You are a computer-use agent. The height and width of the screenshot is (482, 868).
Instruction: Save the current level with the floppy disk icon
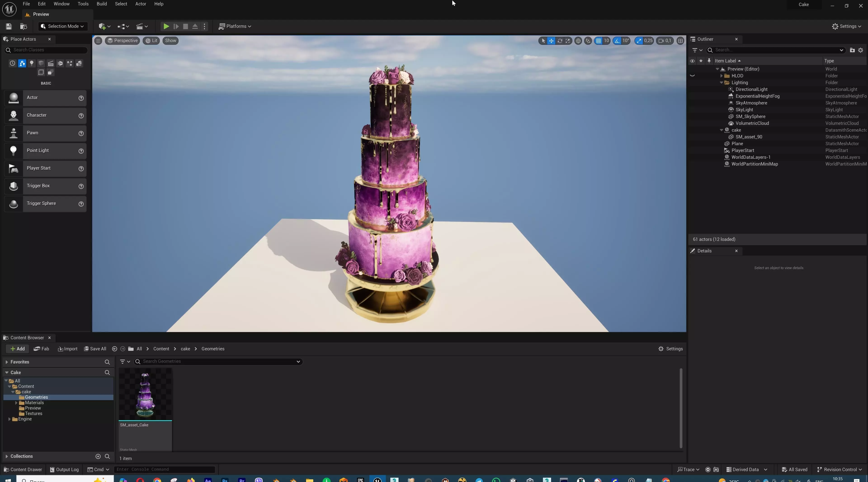coord(9,26)
